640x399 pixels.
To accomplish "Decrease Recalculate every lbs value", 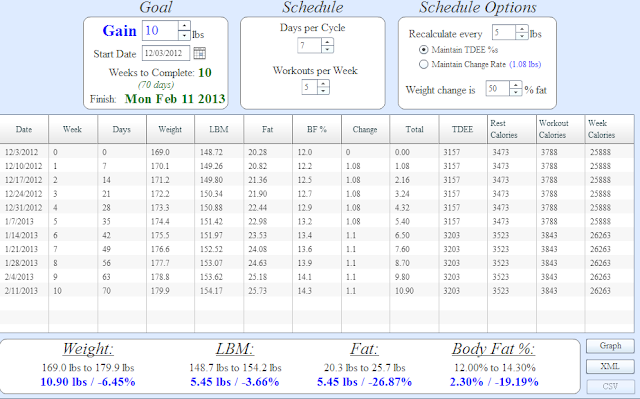I will 522,36.
